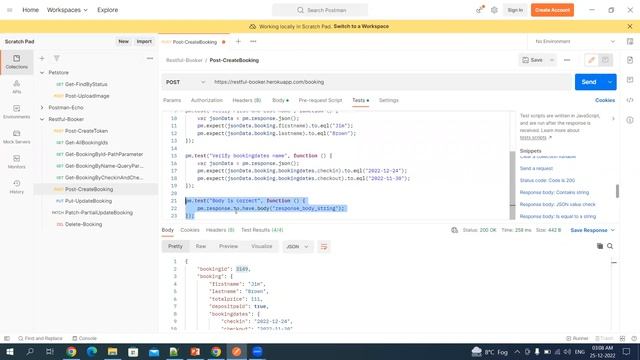This screenshot has width=640, height=360.
Task: Select the Delete-Booking request
Action: point(83,224)
